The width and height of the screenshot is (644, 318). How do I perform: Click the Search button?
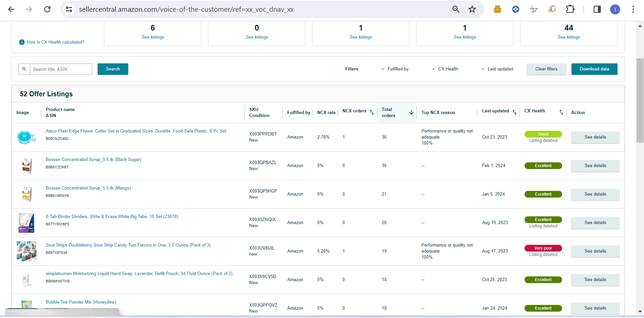coord(113,69)
